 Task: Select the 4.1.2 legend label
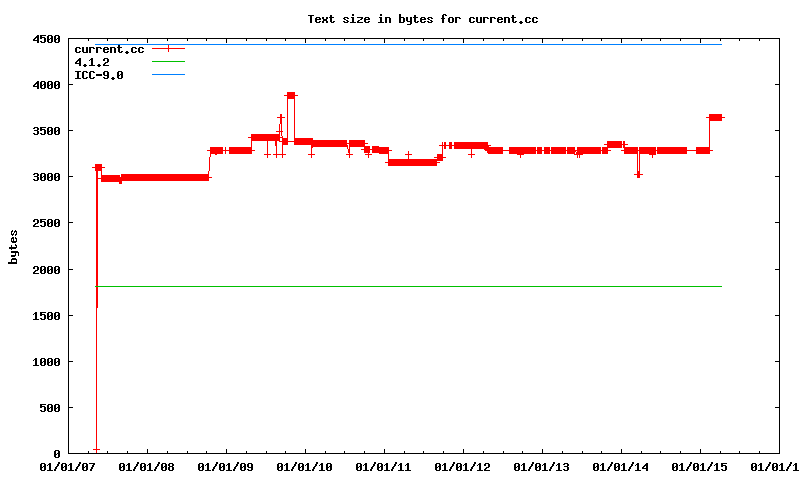(92, 62)
